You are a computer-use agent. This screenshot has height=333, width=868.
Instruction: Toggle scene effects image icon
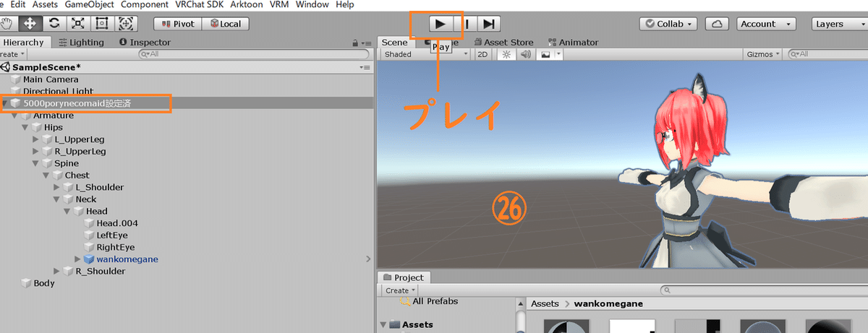[x=545, y=54]
